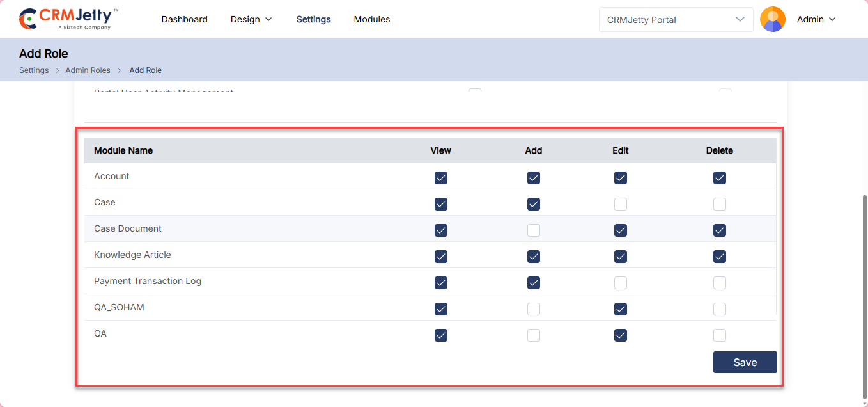868x407 pixels.
Task: Enable Delete permission for Case
Action: (719, 204)
